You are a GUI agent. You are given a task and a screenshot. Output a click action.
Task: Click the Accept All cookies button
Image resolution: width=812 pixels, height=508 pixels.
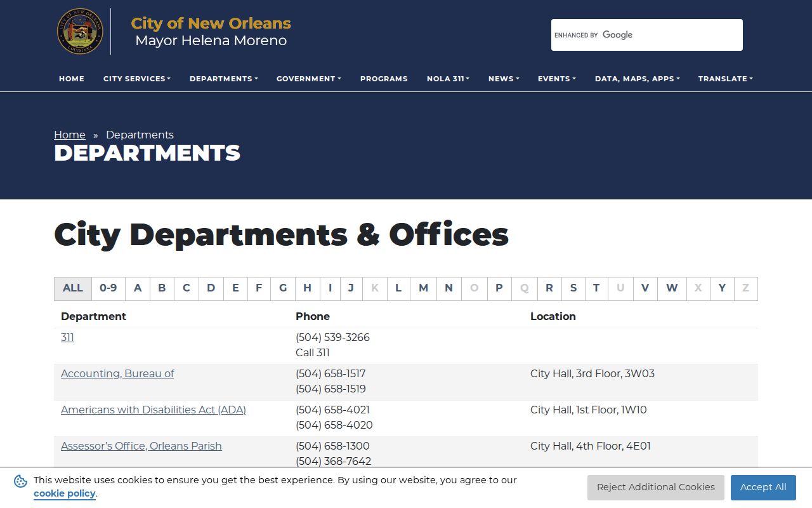coord(763,487)
